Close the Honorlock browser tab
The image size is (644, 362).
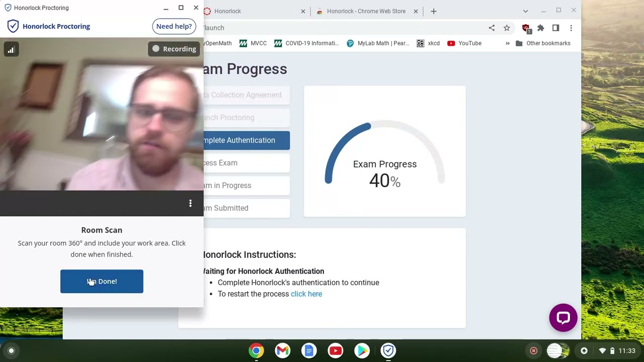(303, 11)
